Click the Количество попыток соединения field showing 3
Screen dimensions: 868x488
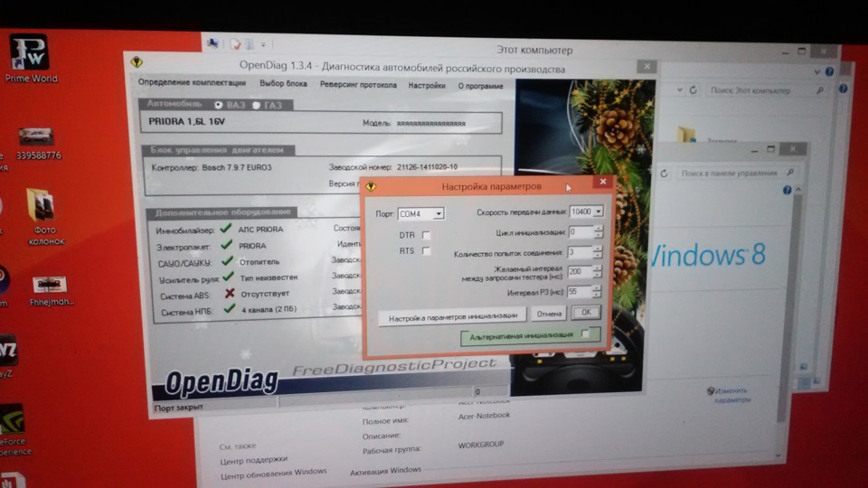(x=579, y=253)
